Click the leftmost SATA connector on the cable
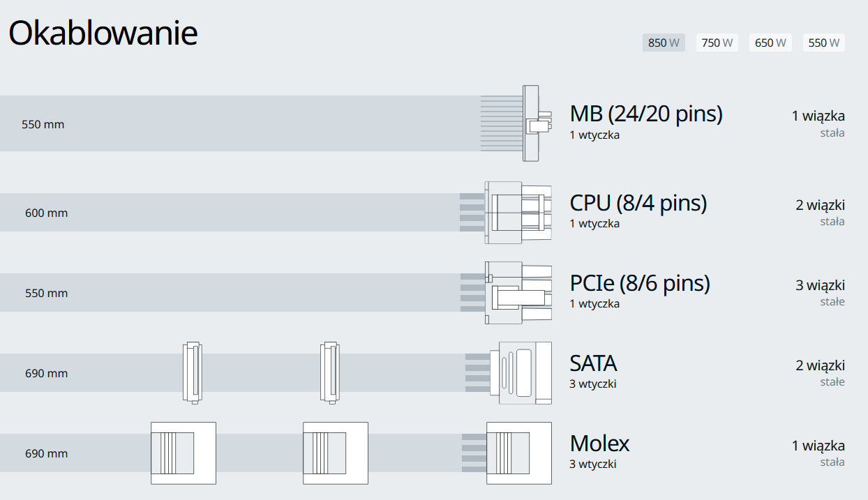The image size is (868, 500). pos(193,372)
